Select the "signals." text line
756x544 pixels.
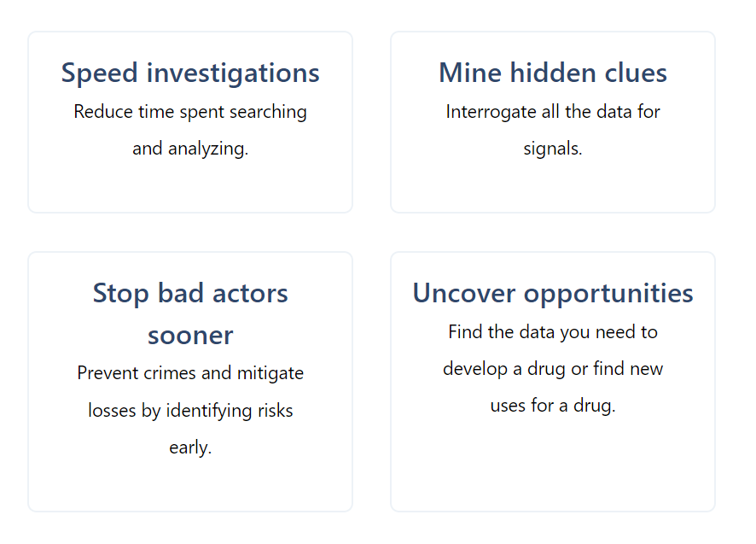553,149
